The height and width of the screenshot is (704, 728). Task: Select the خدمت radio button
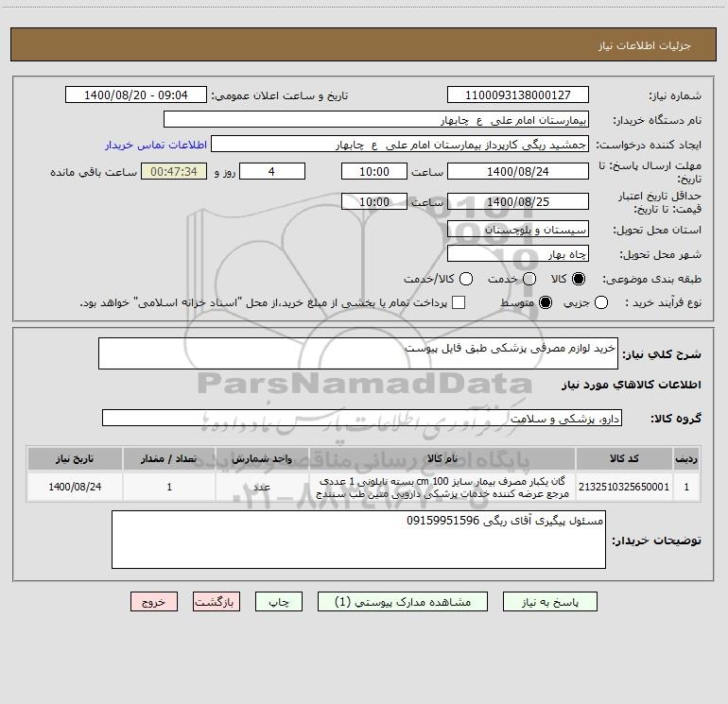(x=529, y=279)
